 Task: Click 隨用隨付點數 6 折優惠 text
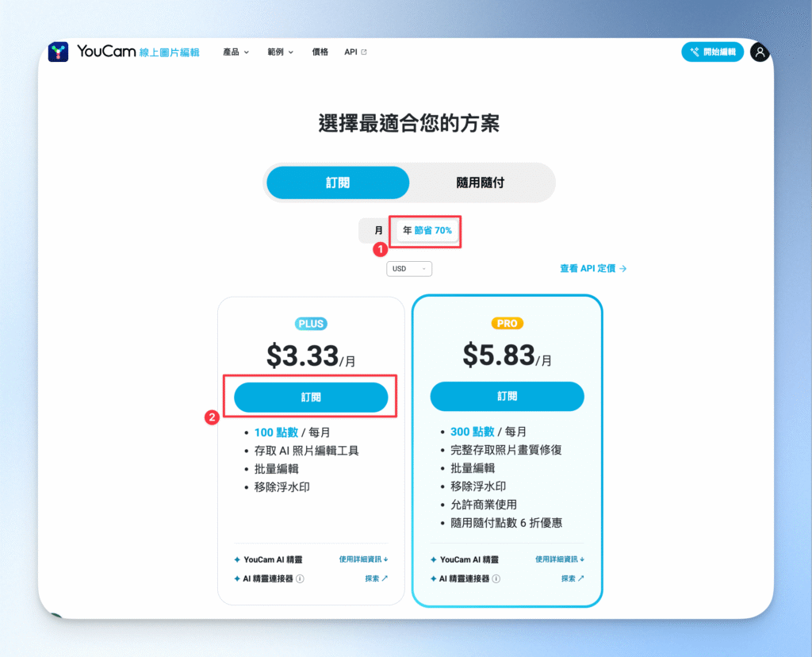coord(506,522)
